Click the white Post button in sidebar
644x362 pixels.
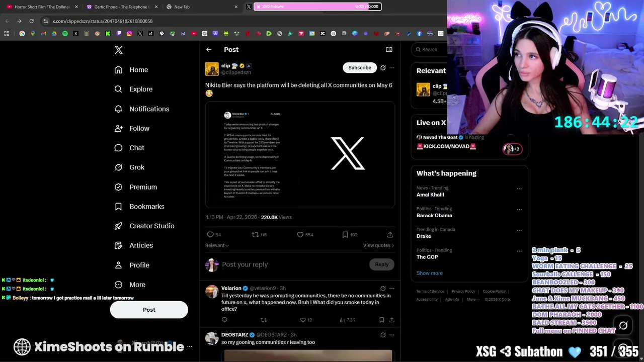(149, 310)
